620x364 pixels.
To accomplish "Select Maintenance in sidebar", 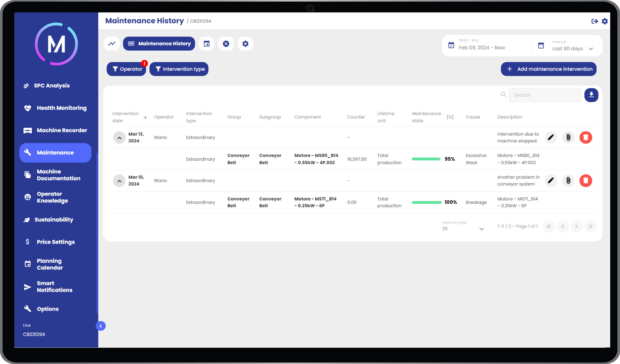I will click(55, 153).
